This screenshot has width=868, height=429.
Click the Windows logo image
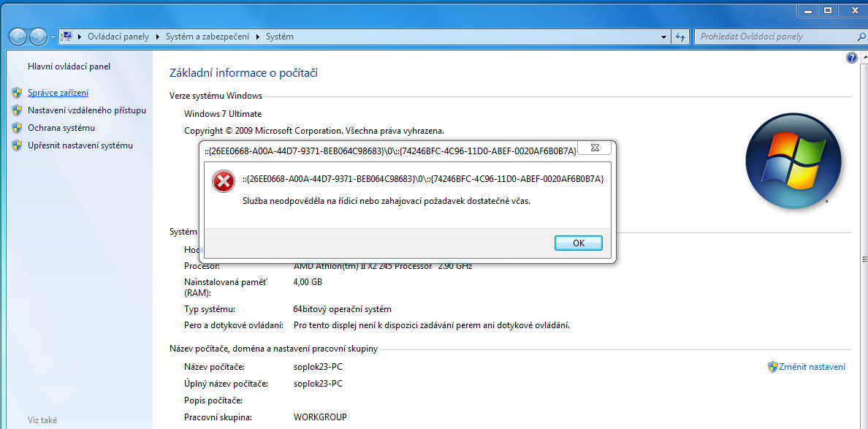[793, 161]
